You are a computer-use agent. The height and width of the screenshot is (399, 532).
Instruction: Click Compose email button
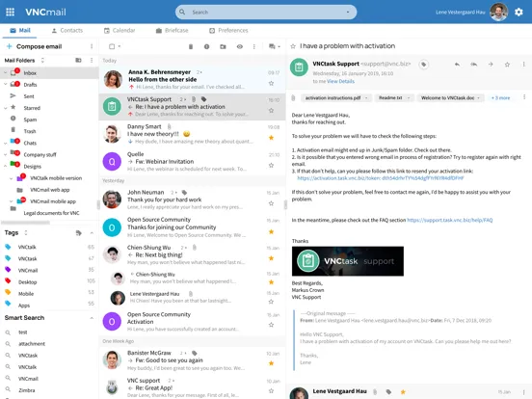click(34, 46)
